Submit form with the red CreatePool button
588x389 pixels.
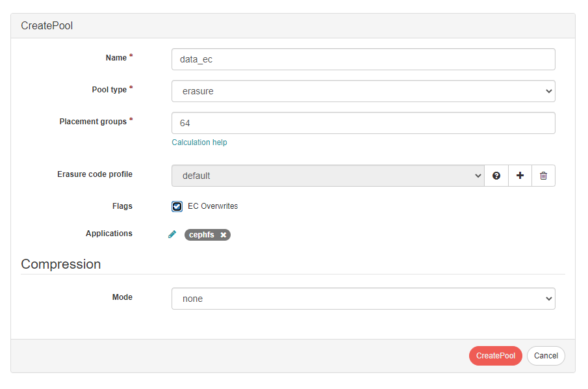(x=495, y=356)
